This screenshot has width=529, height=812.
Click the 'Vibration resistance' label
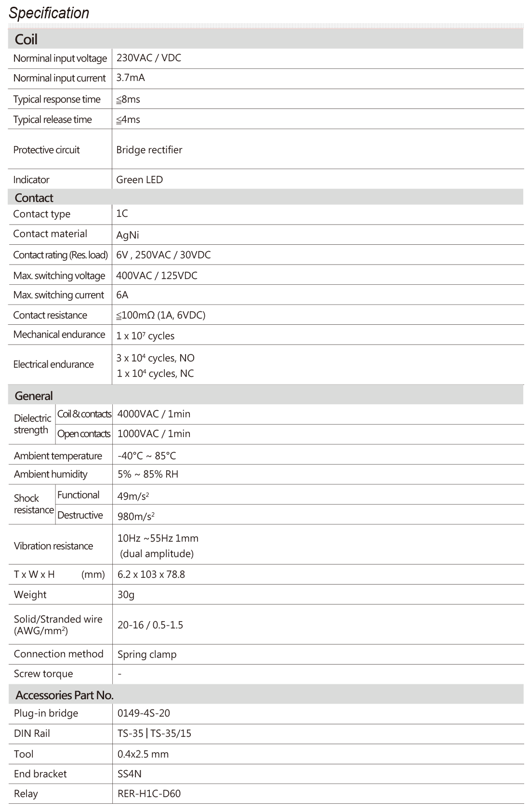53,546
